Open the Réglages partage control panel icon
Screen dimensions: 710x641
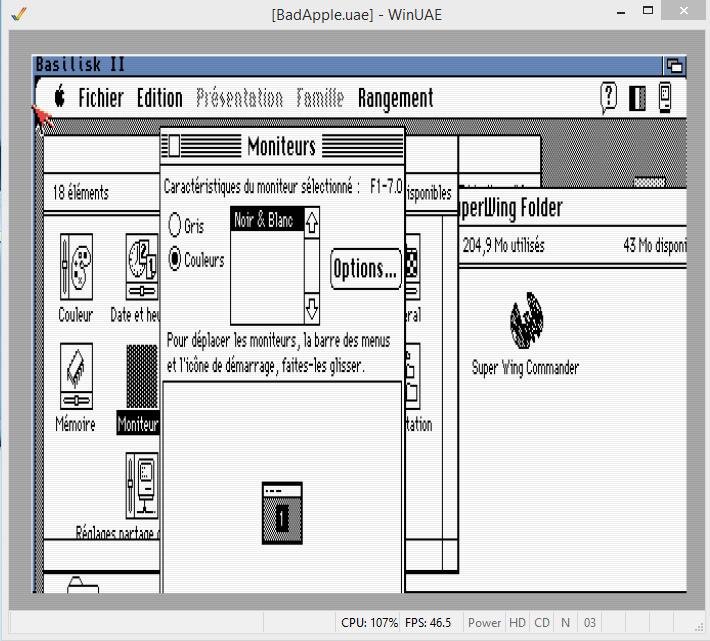pos(142,485)
